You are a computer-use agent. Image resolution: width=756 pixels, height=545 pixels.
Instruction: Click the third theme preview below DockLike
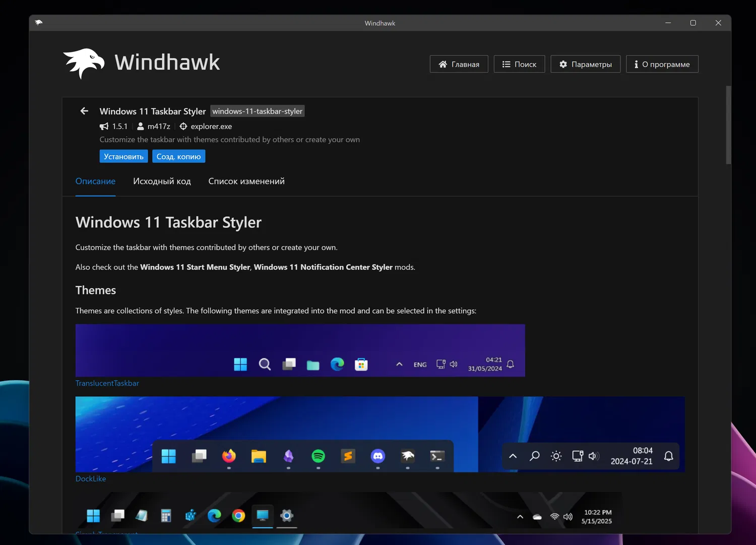coord(349,511)
